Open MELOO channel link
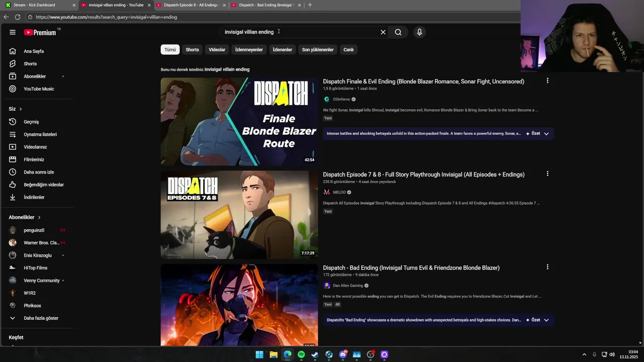644x362 pixels. tap(339, 193)
